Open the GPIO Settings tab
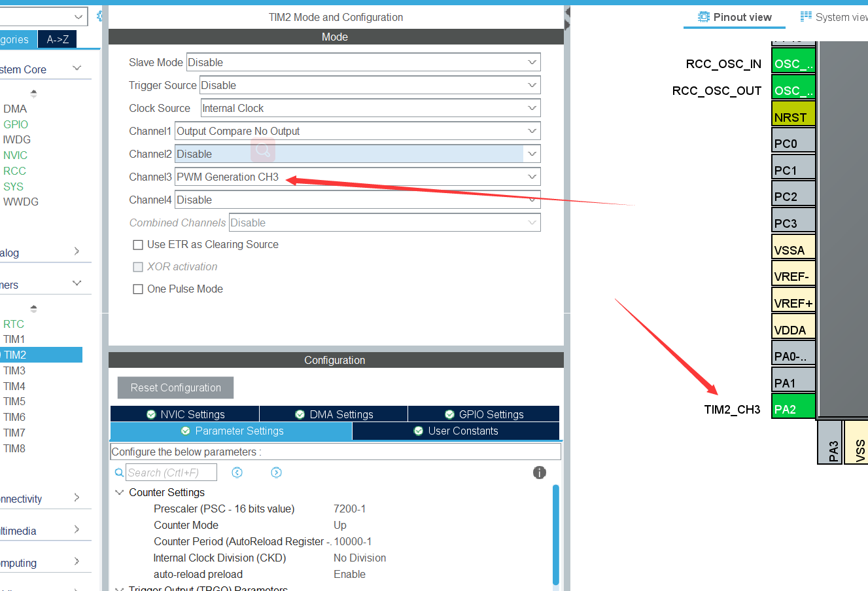The image size is (868, 591). click(483, 414)
